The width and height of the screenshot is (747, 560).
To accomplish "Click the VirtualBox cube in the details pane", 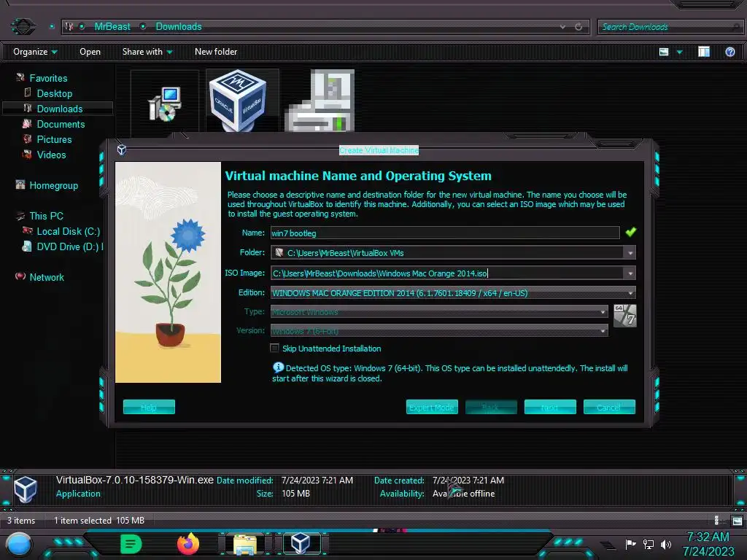I will (25, 489).
